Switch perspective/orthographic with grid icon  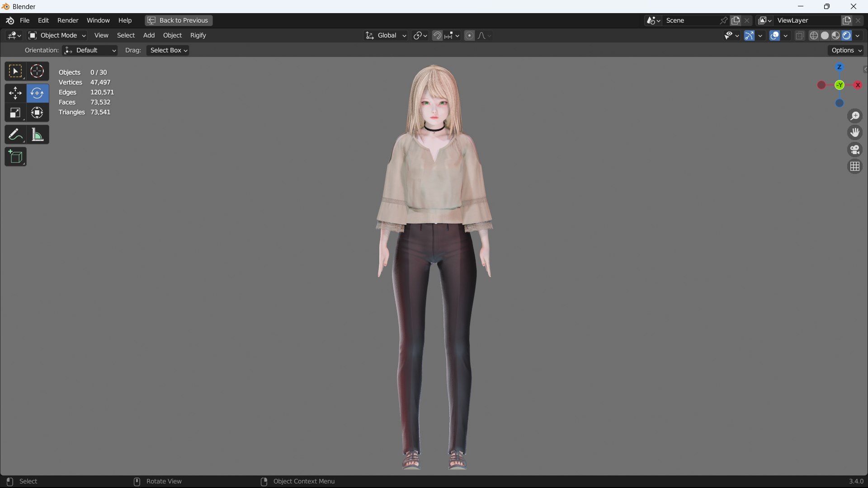click(854, 167)
